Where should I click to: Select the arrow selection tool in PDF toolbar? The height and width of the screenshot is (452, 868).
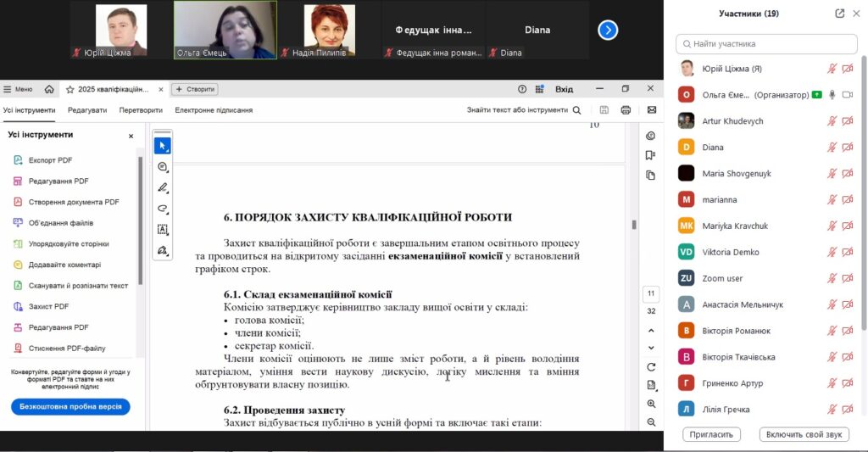click(162, 146)
